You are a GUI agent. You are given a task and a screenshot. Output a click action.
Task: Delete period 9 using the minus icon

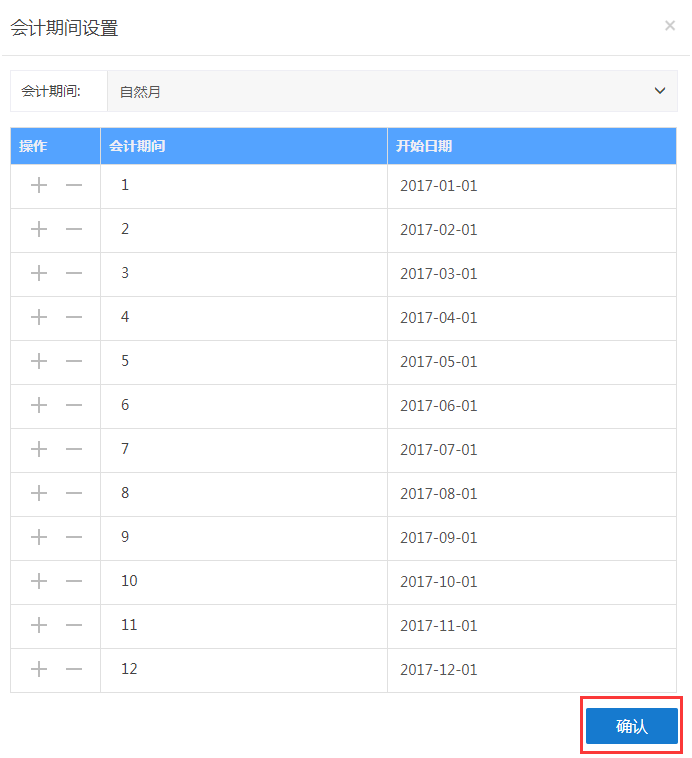click(74, 537)
